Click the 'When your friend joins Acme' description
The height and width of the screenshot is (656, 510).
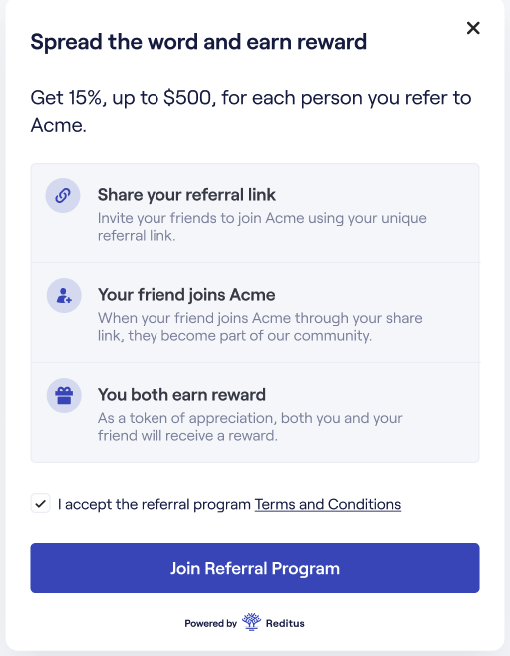click(260, 327)
